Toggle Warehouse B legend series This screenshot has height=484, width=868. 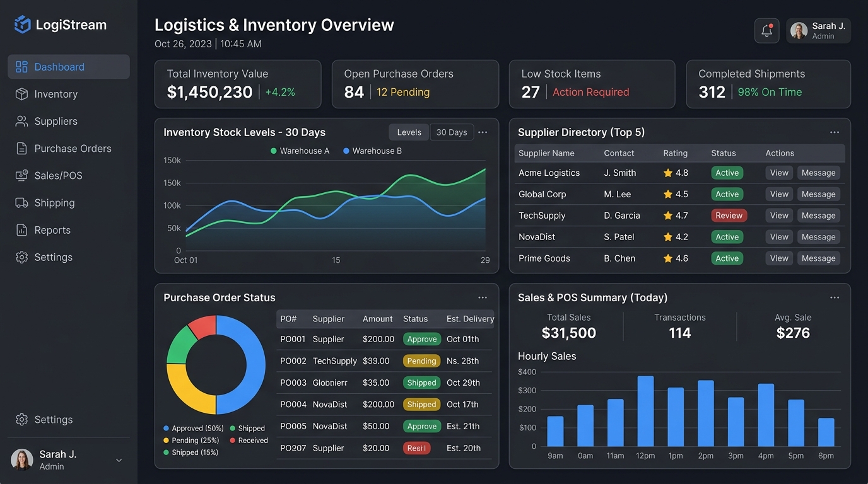372,151
